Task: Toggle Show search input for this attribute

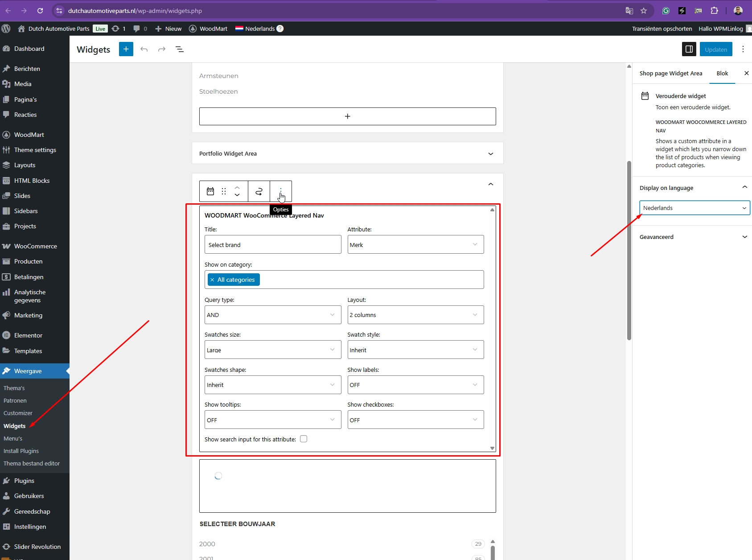Action: coord(304,439)
